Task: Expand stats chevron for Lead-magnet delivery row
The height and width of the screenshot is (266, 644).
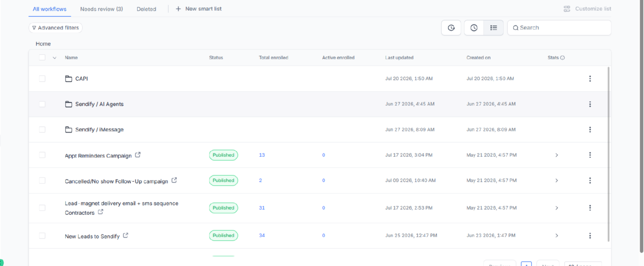Action: pos(557,208)
